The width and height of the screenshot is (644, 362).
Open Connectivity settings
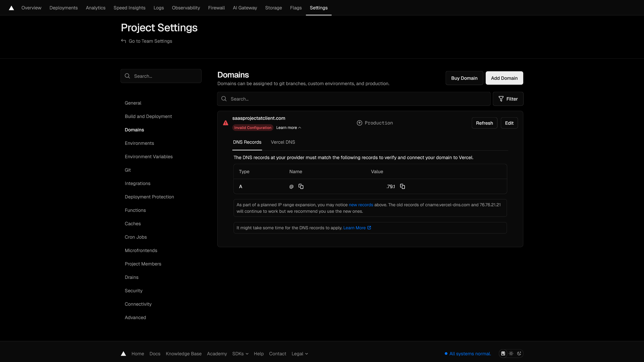click(x=138, y=304)
